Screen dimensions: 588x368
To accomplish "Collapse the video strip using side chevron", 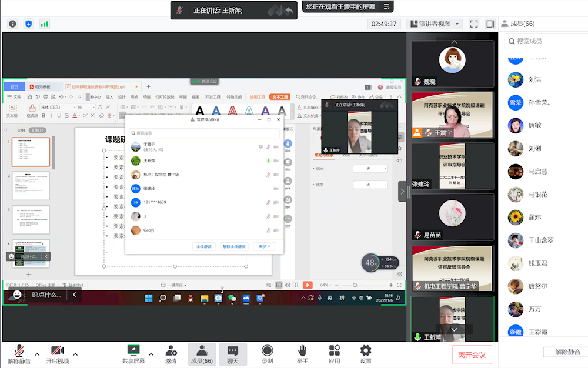I will pyautogui.click(x=402, y=192).
